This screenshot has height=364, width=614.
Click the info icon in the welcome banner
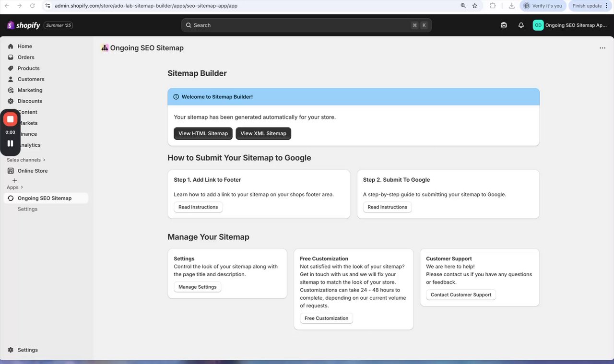[176, 97]
